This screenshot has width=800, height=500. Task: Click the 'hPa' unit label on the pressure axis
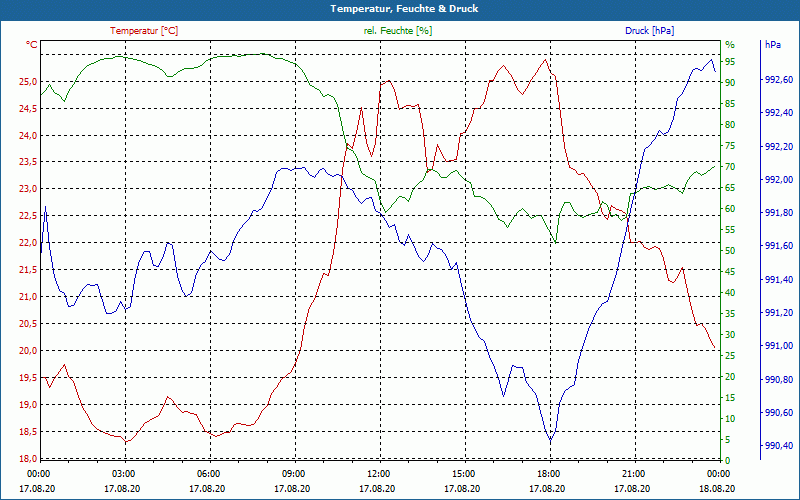[x=772, y=45]
